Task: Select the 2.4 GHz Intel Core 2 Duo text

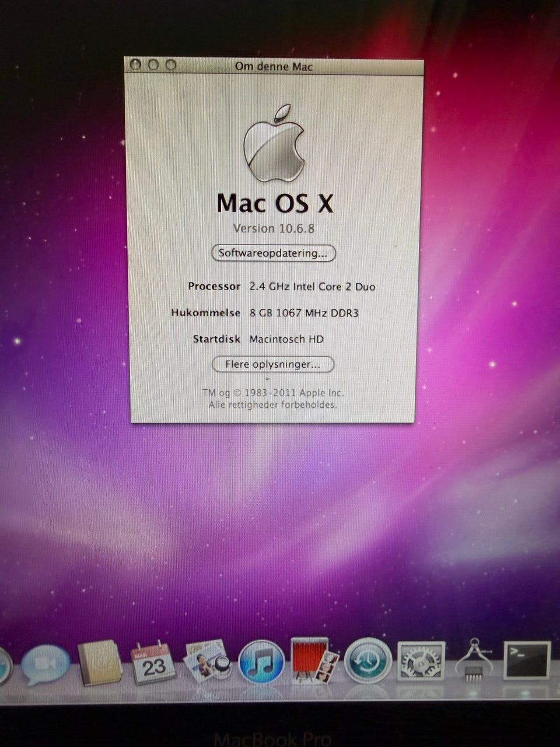Action: (312, 287)
